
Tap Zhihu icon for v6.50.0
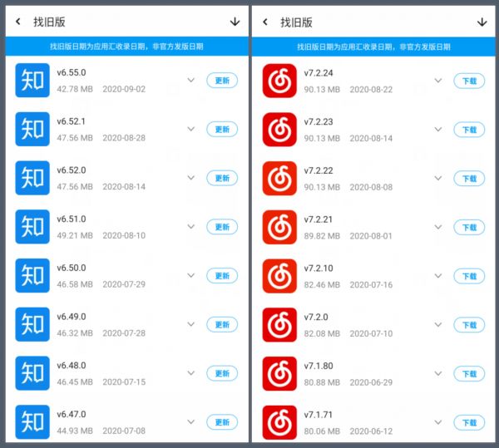32,275
